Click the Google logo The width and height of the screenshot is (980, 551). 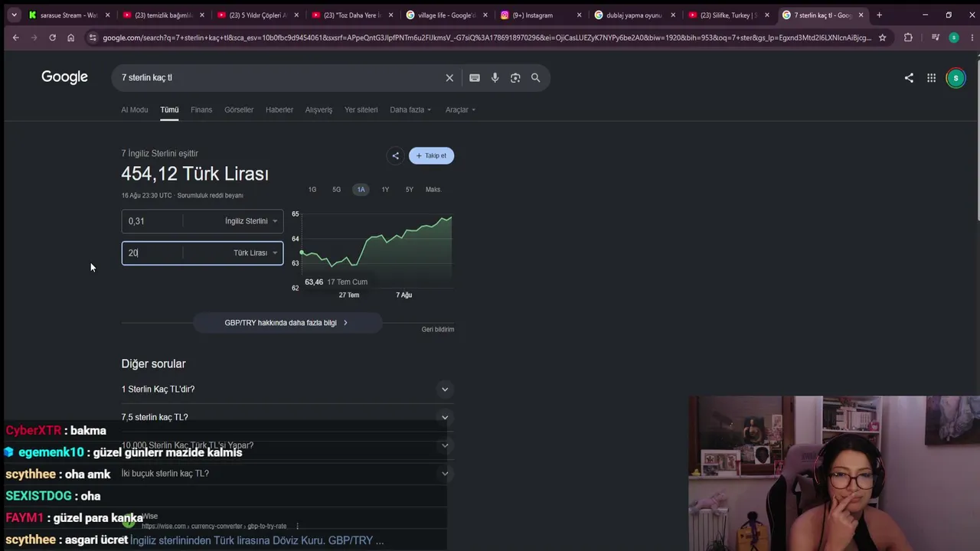click(64, 77)
